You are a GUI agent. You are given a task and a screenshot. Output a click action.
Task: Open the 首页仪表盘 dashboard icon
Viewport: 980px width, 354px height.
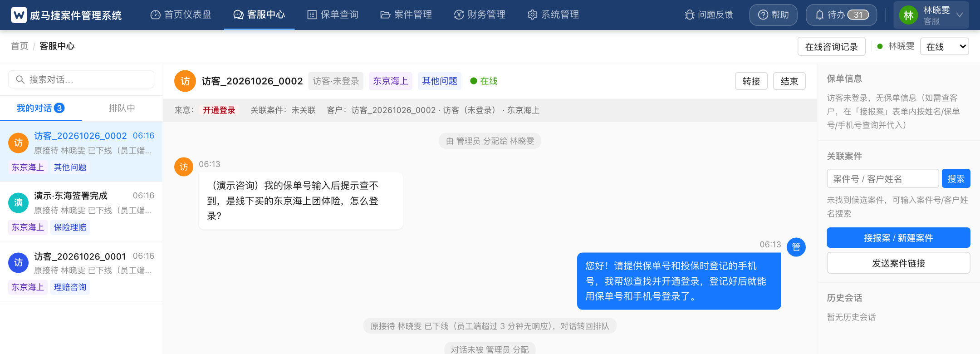pos(156,15)
